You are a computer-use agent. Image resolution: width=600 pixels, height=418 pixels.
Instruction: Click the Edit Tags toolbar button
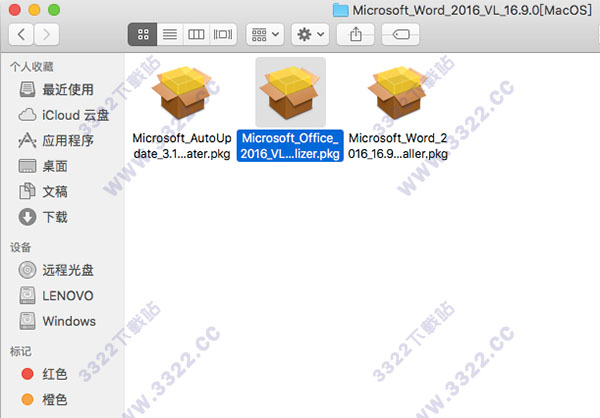[401, 34]
